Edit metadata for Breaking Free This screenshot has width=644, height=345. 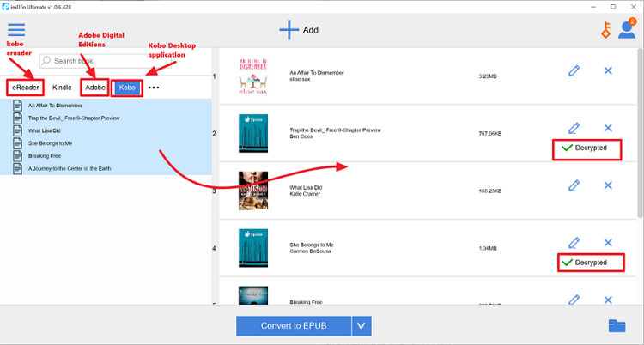click(x=574, y=300)
